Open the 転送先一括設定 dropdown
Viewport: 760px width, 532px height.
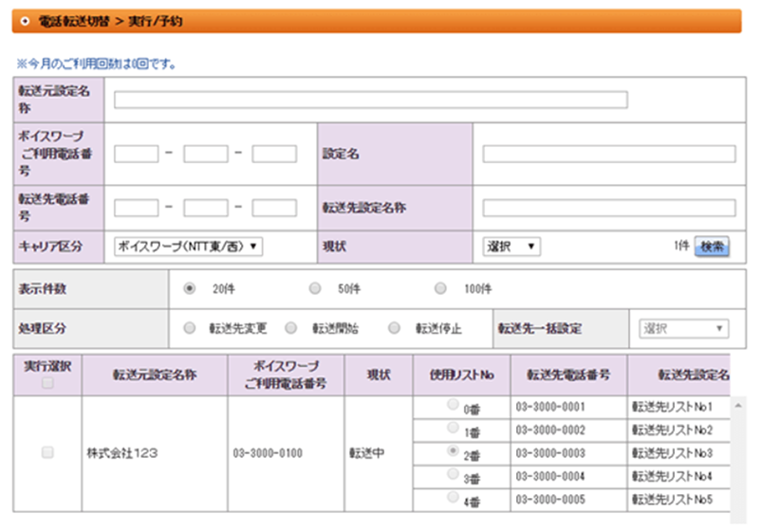(x=683, y=328)
